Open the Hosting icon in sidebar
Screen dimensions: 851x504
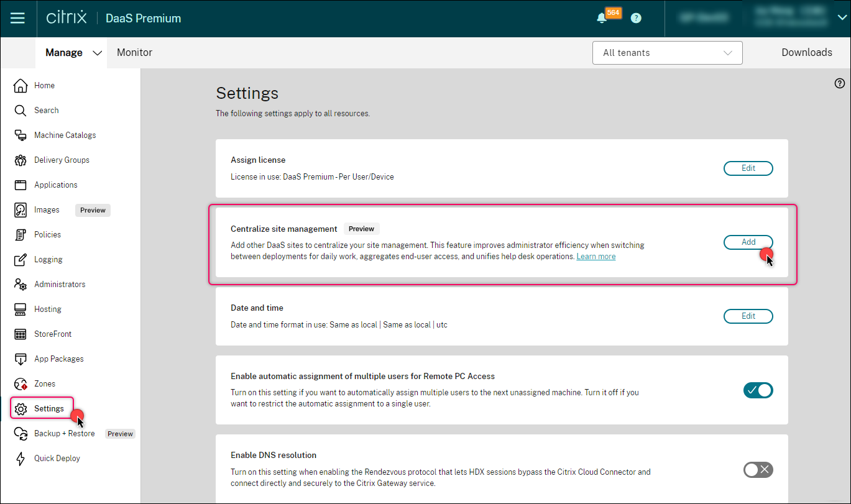click(21, 309)
